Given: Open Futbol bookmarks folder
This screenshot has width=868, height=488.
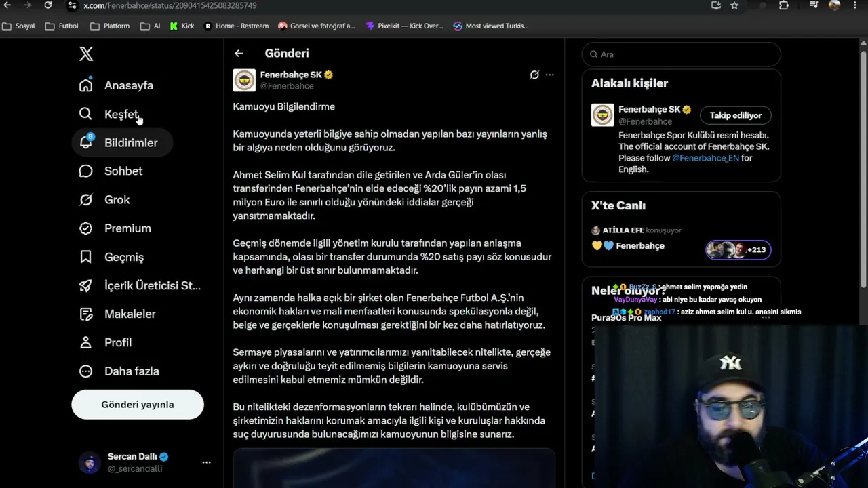Looking at the screenshot, I should [62, 26].
